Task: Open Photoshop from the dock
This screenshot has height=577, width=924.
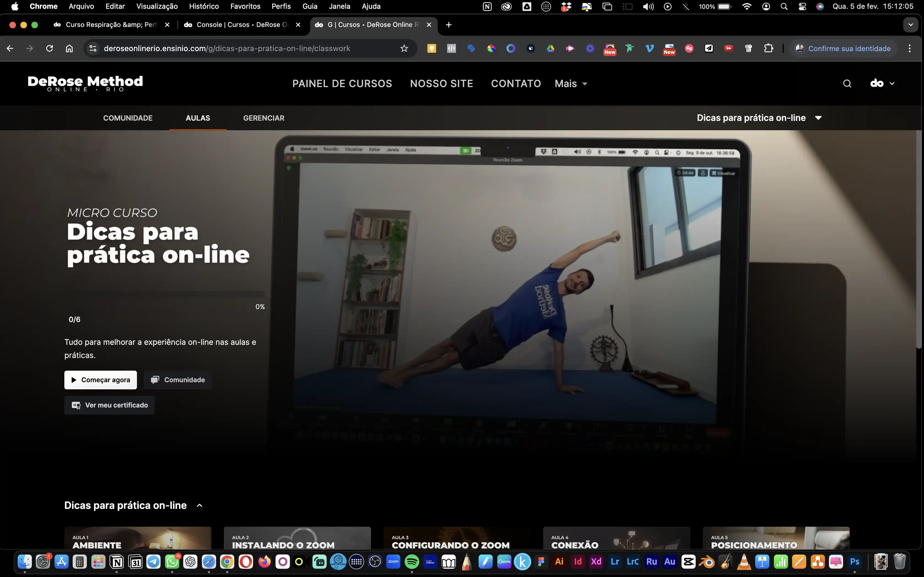Action: 854,562
